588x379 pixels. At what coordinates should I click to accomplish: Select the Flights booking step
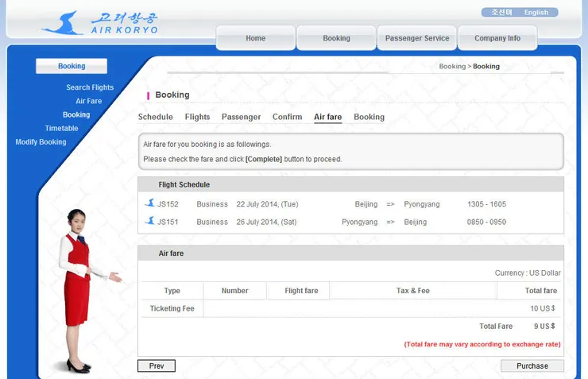point(197,117)
